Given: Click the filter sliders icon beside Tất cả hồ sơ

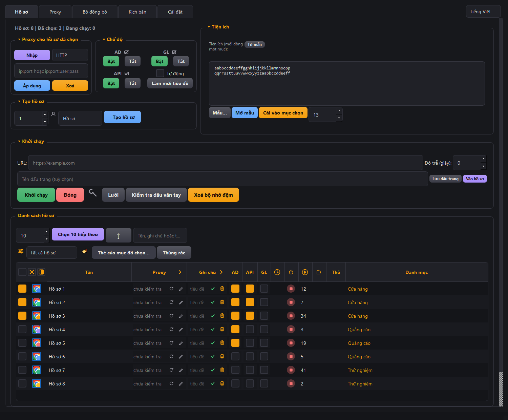Looking at the screenshot, I should tap(21, 251).
